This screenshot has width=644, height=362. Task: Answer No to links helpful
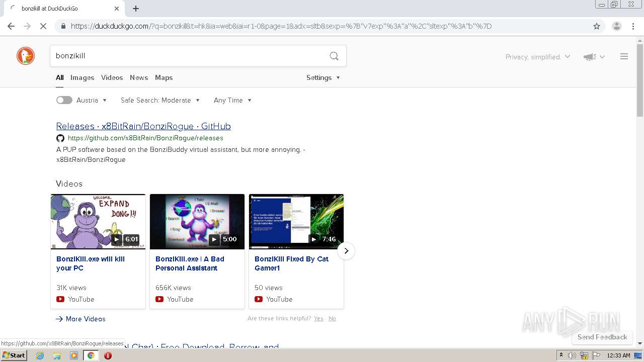(x=332, y=318)
